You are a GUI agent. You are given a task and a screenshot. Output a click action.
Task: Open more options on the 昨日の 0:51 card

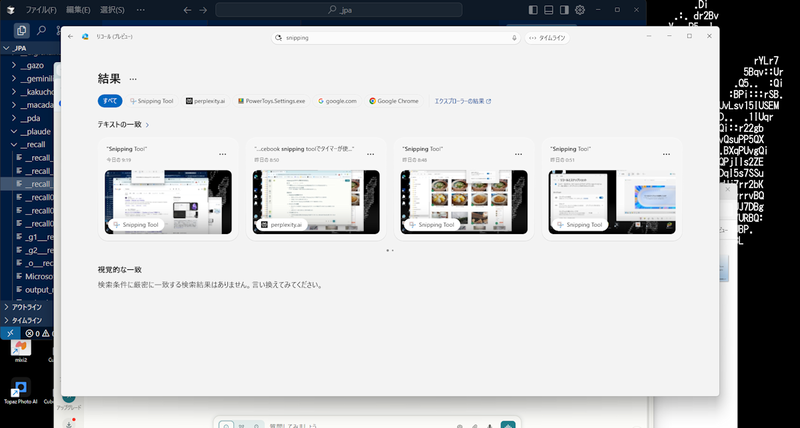pyautogui.click(x=666, y=154)
